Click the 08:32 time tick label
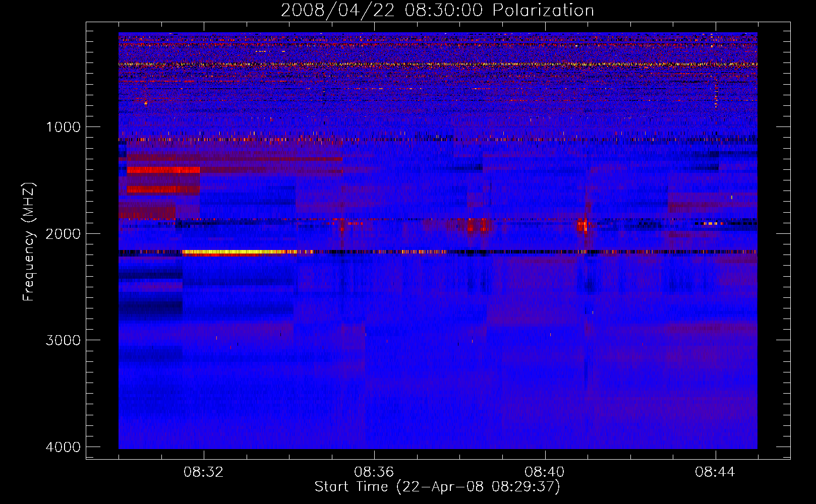816x504 pixels. [x=204, y=472]
